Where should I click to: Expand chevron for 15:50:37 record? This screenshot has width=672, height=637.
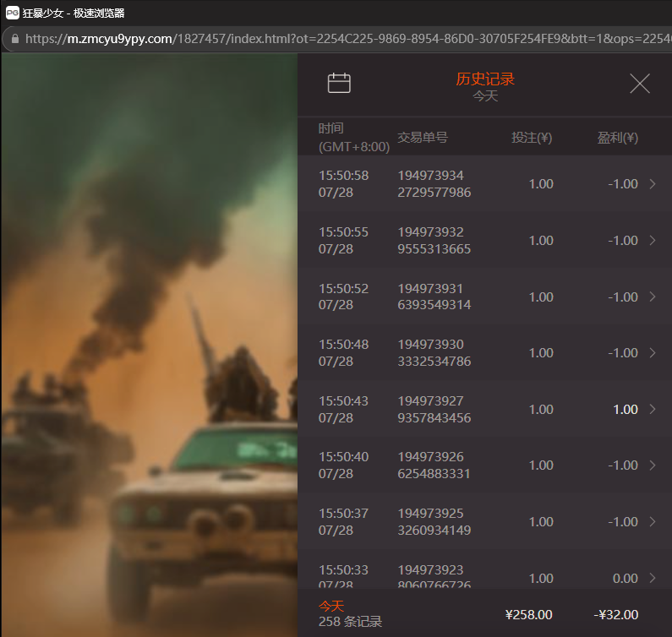point(652,521)
